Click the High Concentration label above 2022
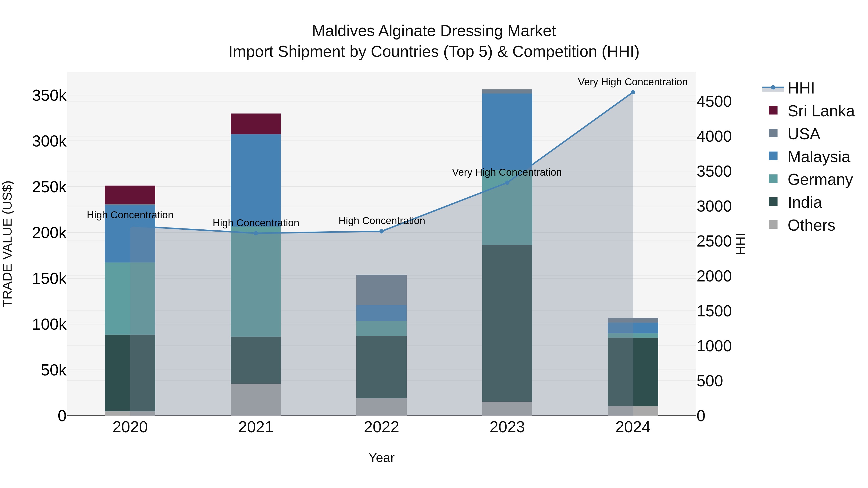Image resolution: width=868 pixels, height=488 pixels. tap(381, 221)
